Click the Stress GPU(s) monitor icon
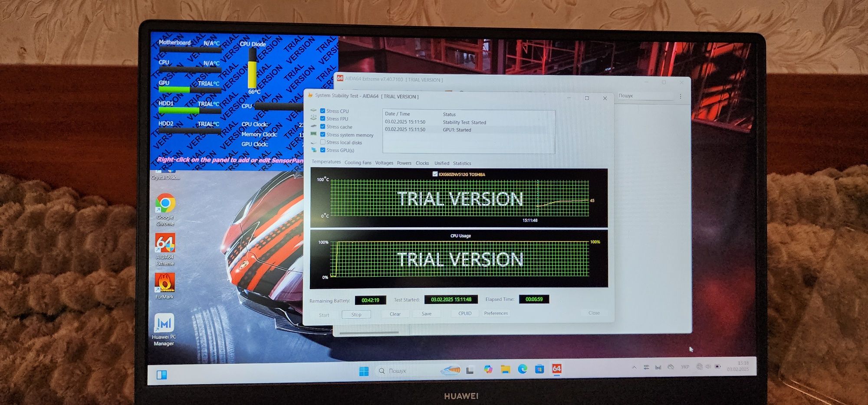This screenshot has height=405, width=868. pos(314,150)
